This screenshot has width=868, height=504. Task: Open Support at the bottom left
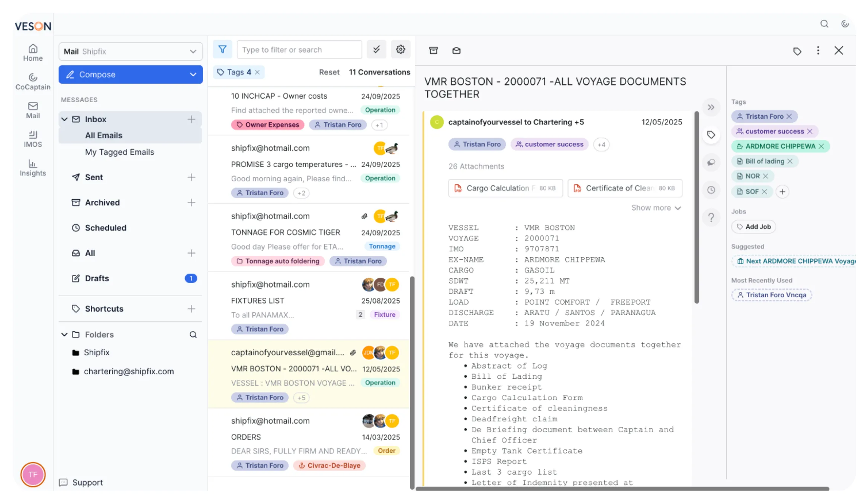click(x=81, y=482)
